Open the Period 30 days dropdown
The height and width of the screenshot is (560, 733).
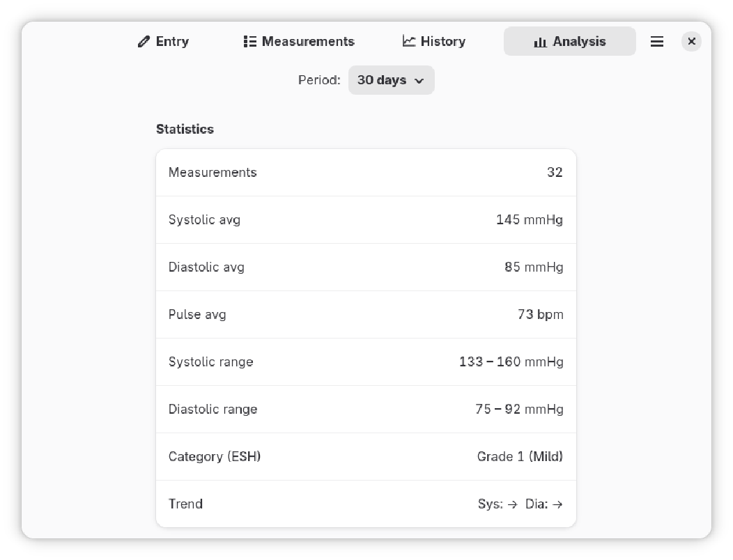[x=391, y=80]
